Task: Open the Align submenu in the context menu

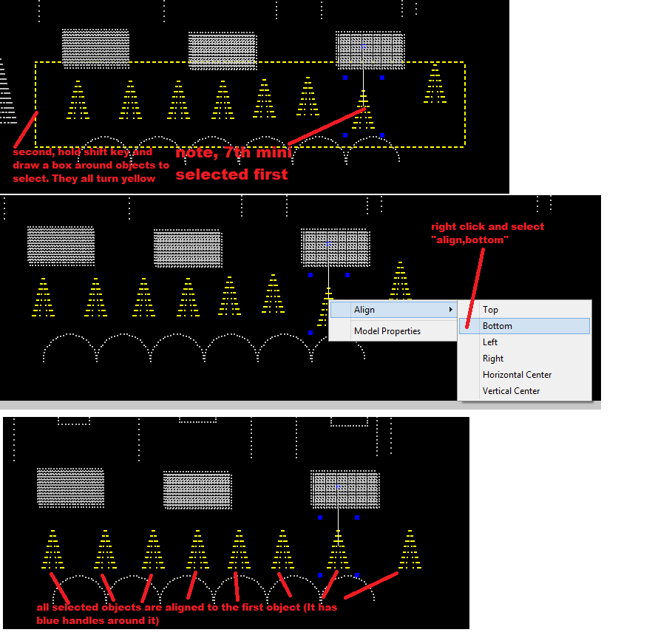Action: coord(393,309)
